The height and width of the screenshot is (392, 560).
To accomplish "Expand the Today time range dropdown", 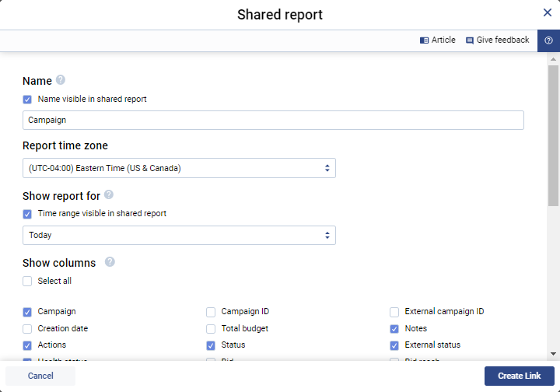I will [x=179, y=235].
